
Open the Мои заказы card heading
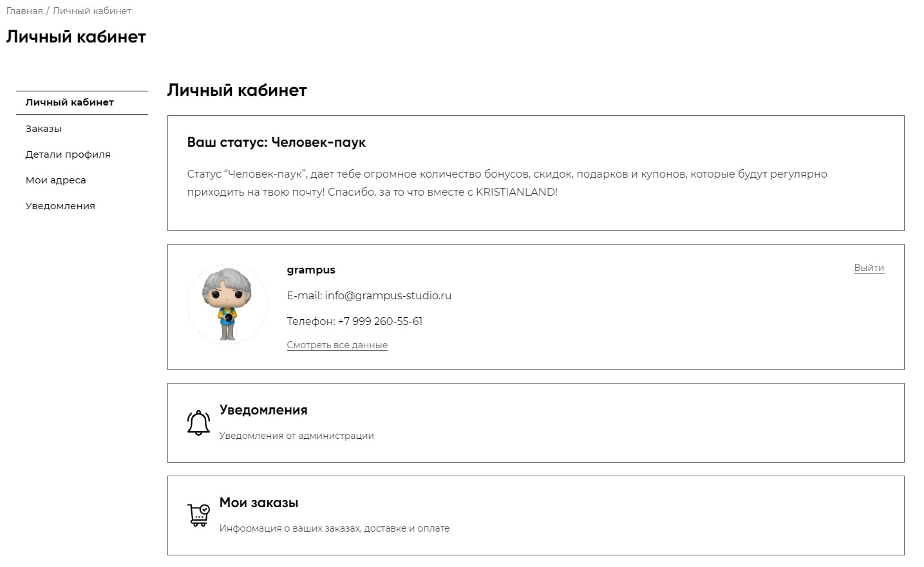coord(259,503)
